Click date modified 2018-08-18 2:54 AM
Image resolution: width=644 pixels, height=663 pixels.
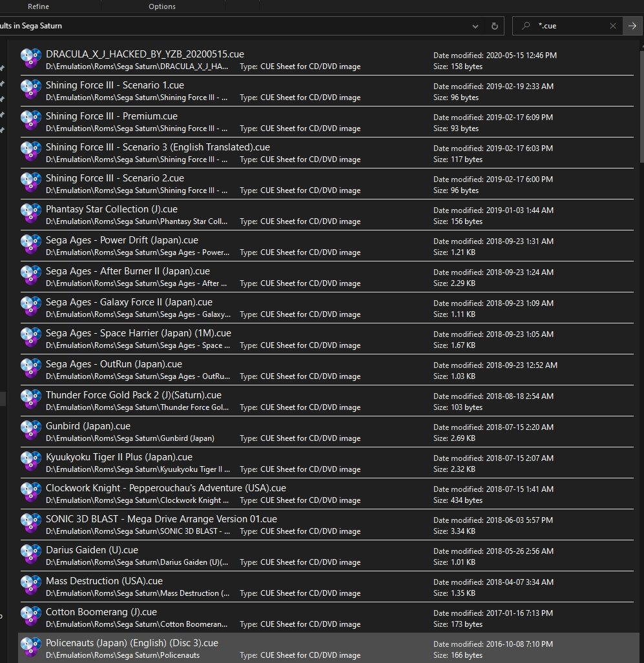pyautogui.click(x=519, y=396)
